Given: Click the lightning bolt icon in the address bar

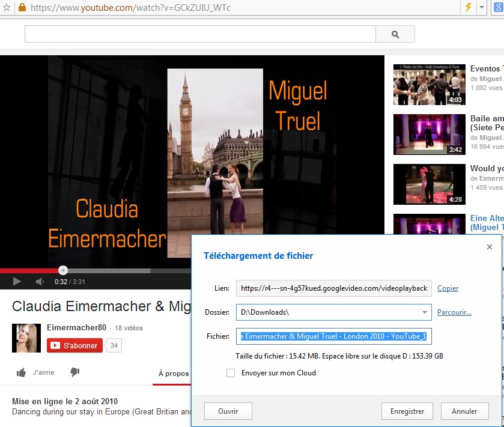Looking at the screenshot, I should tap(469, 7).
